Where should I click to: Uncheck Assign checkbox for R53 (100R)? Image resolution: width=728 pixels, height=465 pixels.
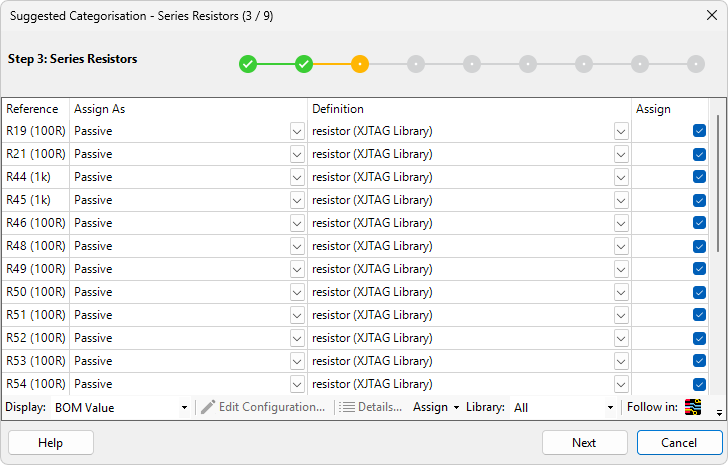[x=699, y=361]
